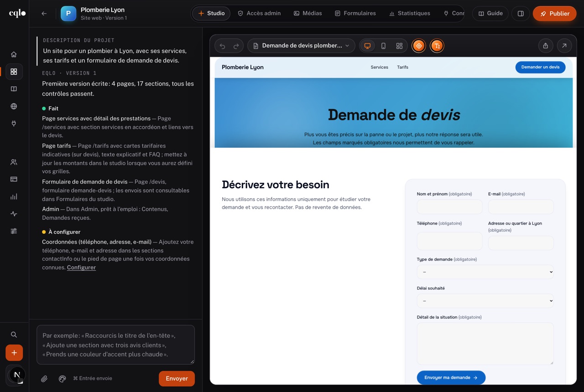Open the globe icon in sidebar

coord(14,106)
